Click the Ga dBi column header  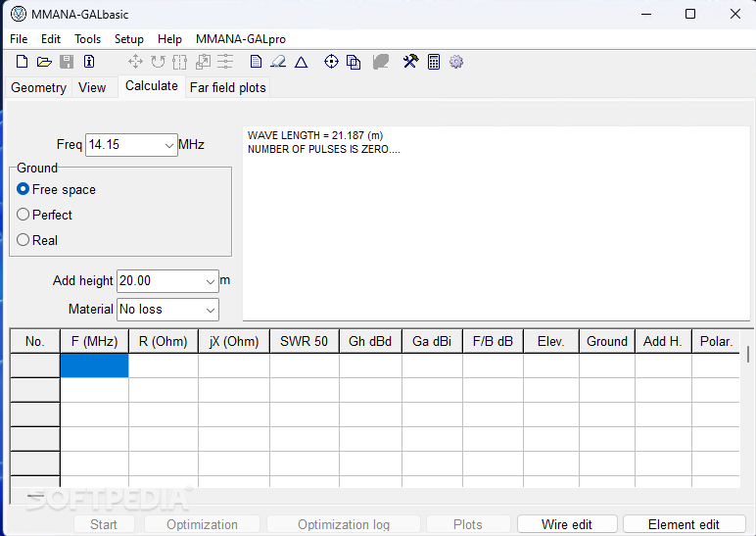(432, 342)
